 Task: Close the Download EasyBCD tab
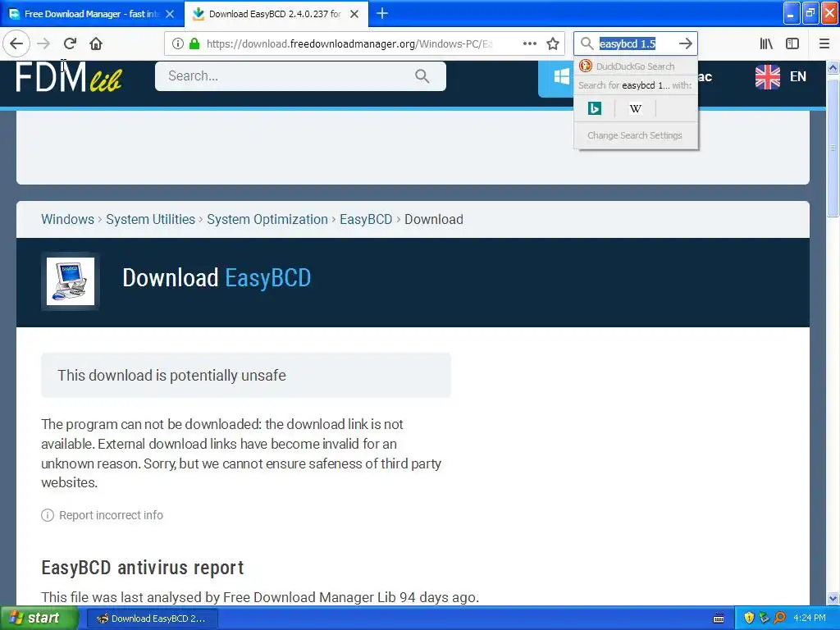coord(354,14)
